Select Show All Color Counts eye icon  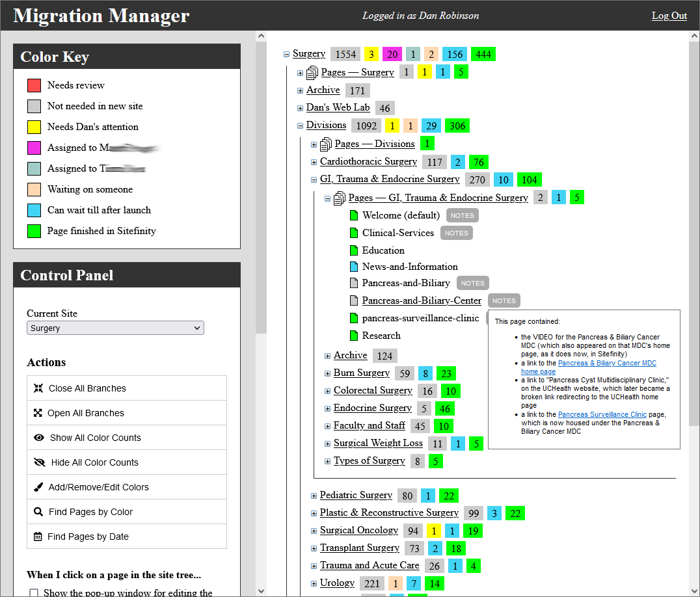pos(39,437)
